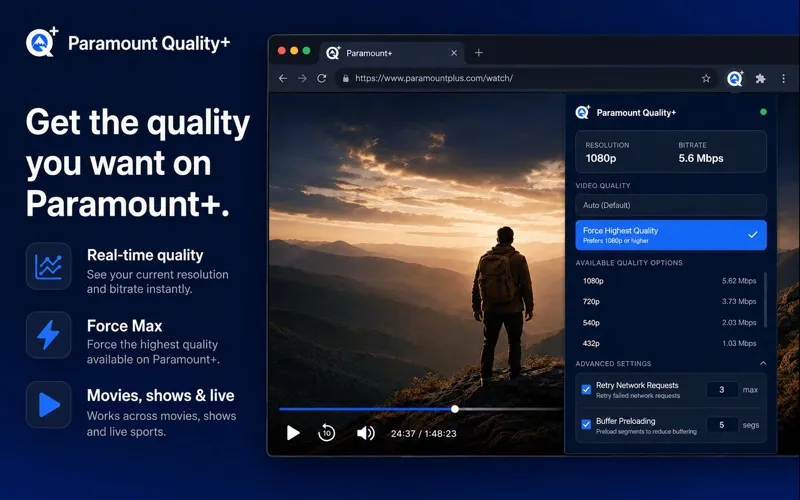Click the 5.62 Mbps bitrate value
The width and height of the screenshot is (800, 500).
[739, 281]
